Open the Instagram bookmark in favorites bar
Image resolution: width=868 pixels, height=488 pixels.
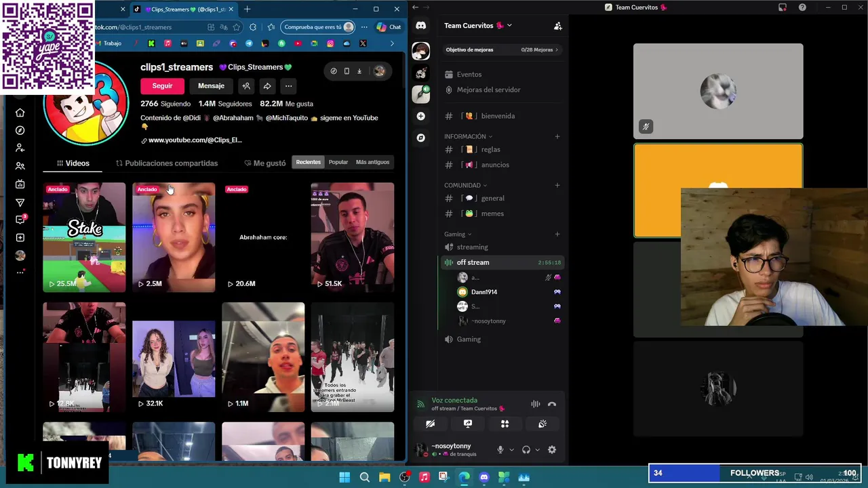pos(330,43)
